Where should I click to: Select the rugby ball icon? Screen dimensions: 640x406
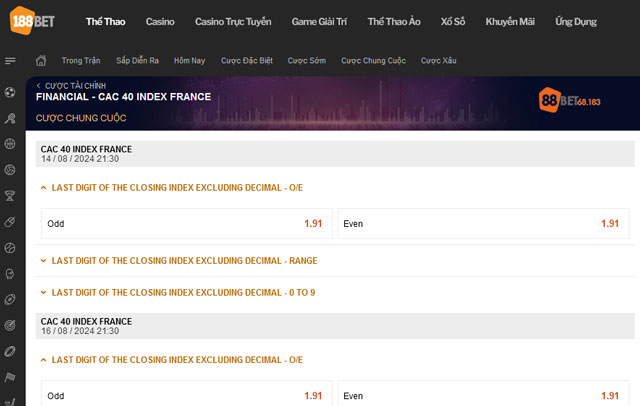coord(10,351)
